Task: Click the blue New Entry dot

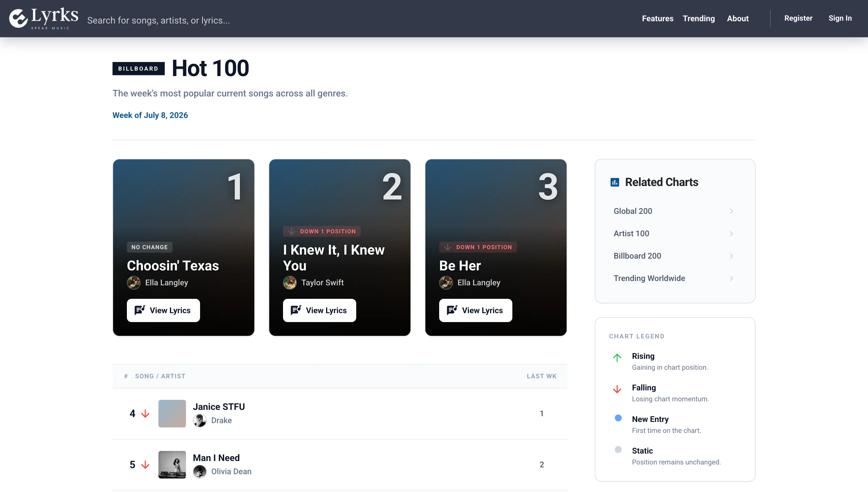Action: click(618, 418)
